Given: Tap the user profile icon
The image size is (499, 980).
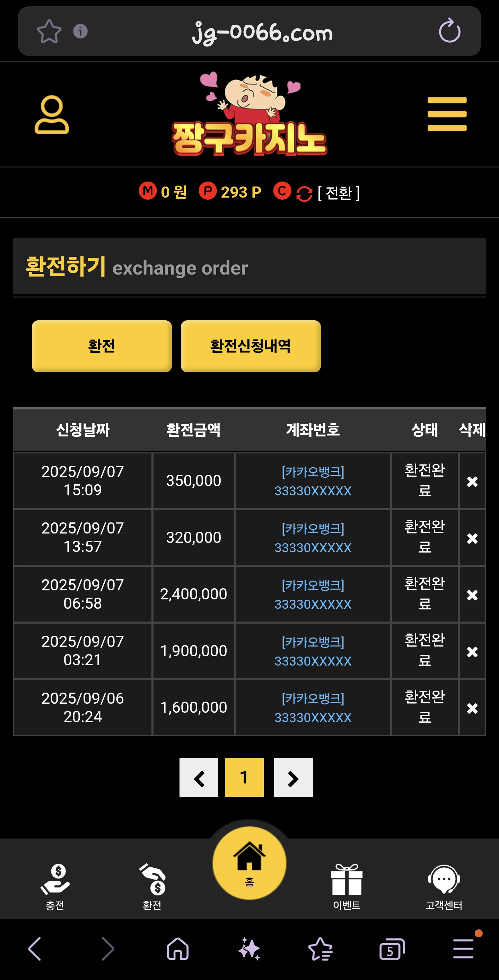Looking at the screenshot, I should [x=52, y=114].
